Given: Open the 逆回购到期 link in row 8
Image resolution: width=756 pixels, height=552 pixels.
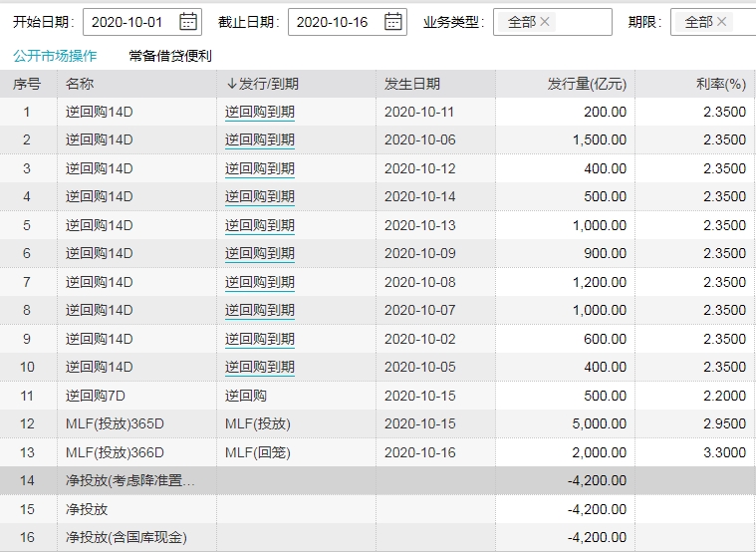Looking at the screenshot, I should (x=260, y=310).
